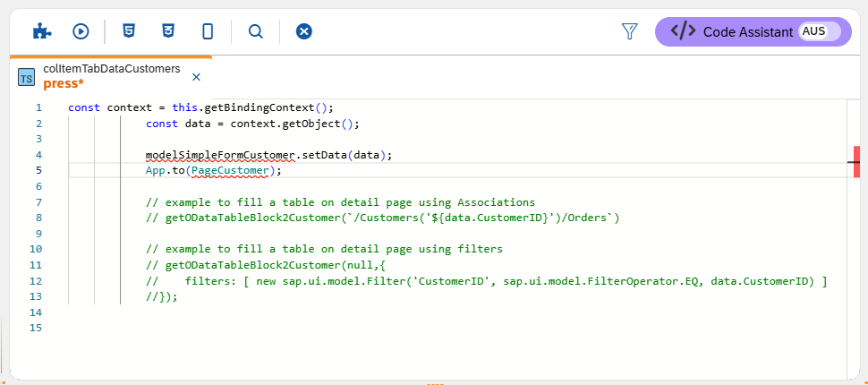Click line number 5 in gutter
The height and width of the screenshot is (385, 868).
click(x=38, y=171)
